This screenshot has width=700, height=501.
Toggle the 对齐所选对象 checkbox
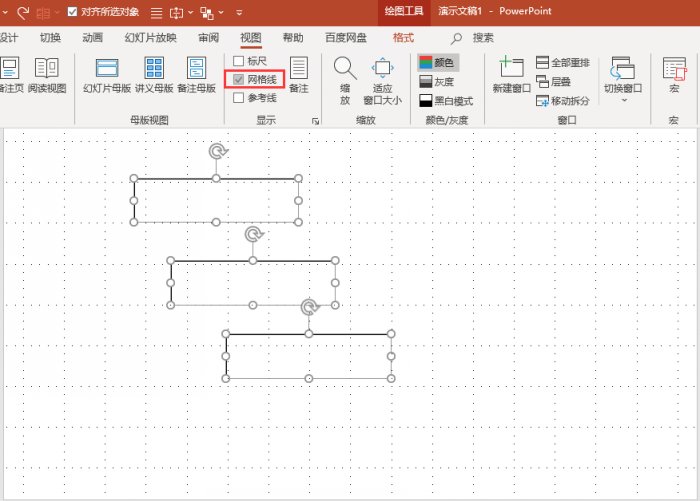coord(72,12)
